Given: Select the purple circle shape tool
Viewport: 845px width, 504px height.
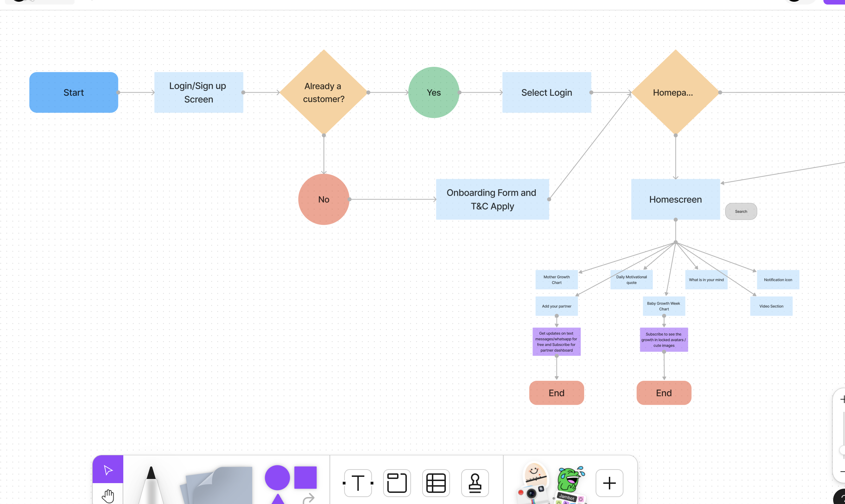Looking at the screenshot, I should [x=277, y=478].
